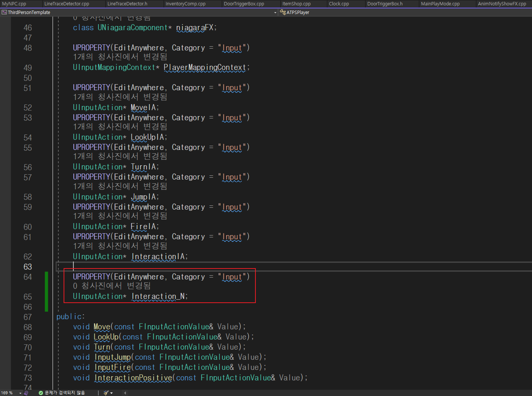This screenshot has height=396, width=532.
Task: Open the ThirdPersonTemplate project scope dropdown
Action: pyautogui.click(x=275, y=12)
